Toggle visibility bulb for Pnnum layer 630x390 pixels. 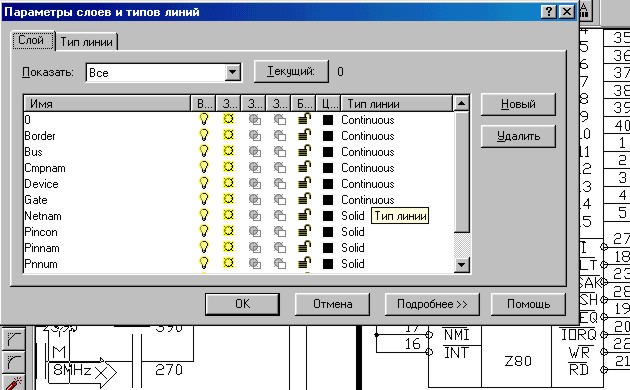[204, 264]
